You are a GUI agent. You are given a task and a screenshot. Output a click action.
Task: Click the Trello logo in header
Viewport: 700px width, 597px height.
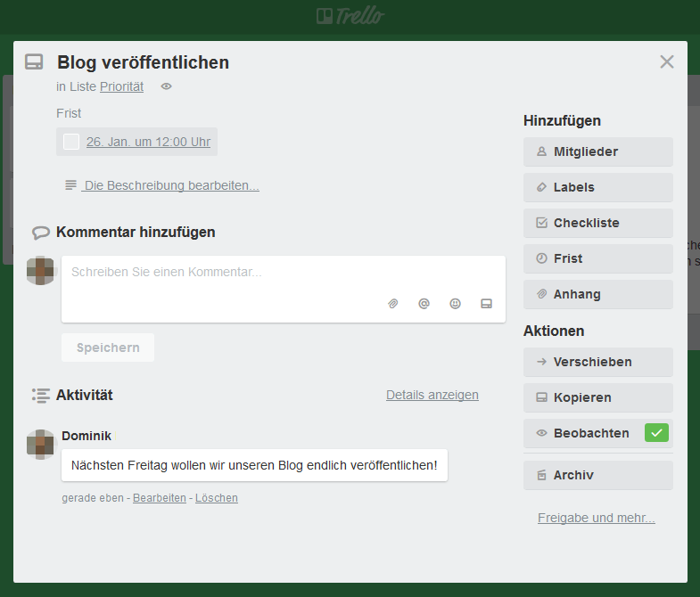point(350,16)
